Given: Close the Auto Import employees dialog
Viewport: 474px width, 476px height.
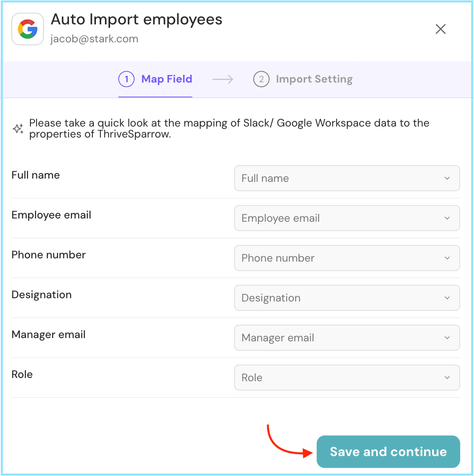Looking at the screenshot, I should [441, 29].
